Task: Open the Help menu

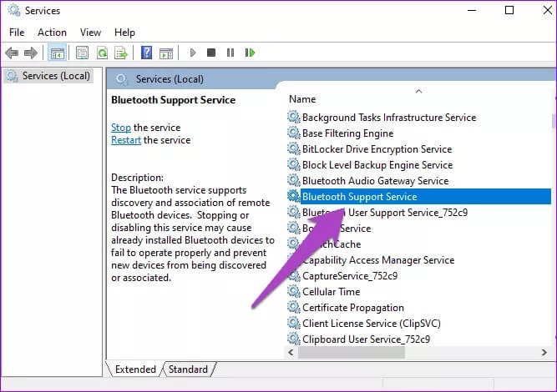Action: [x=124, y=33]
